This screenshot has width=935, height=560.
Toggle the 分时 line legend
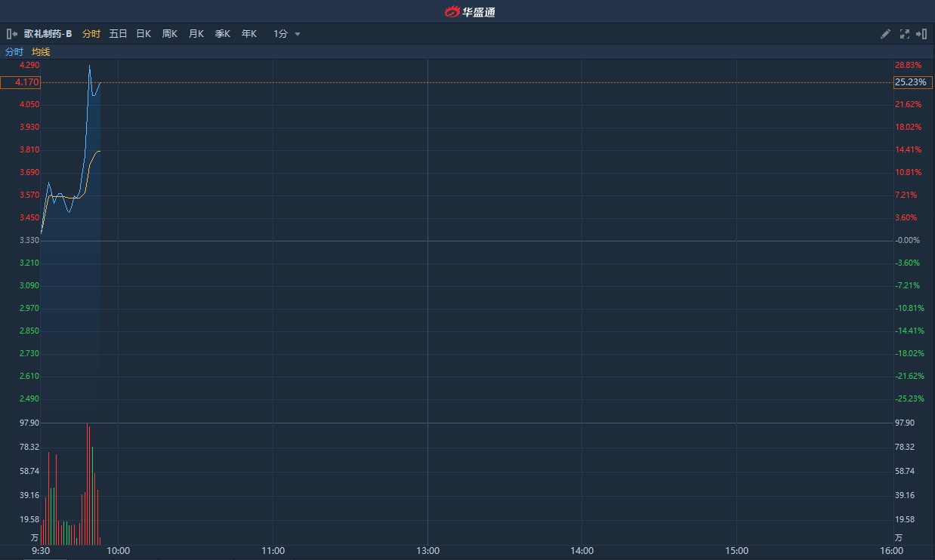14,52
